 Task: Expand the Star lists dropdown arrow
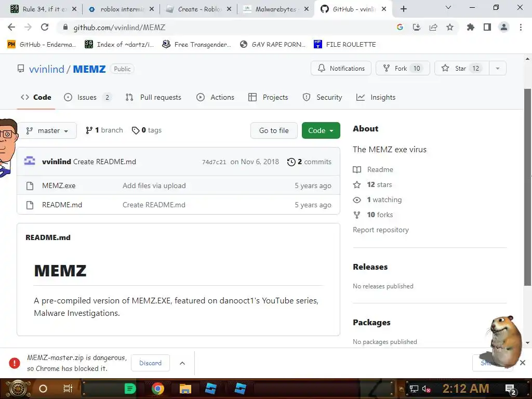[x=498, y=68]
